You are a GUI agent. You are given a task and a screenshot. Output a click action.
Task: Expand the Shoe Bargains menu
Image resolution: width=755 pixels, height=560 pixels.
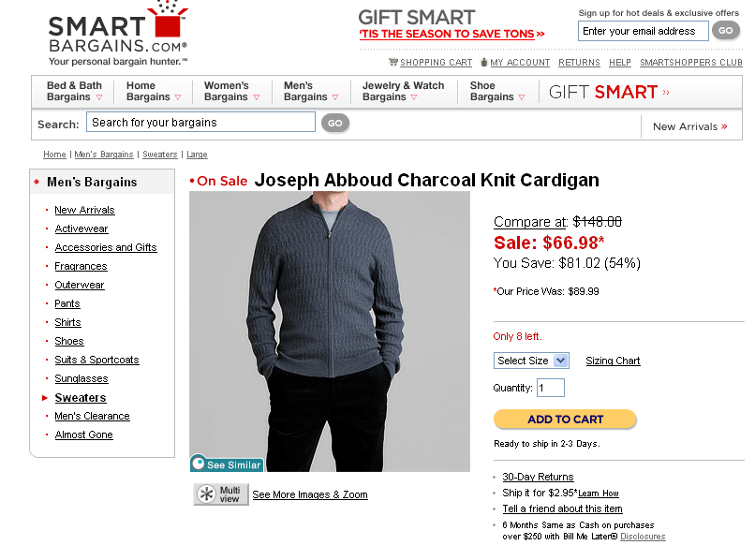click(497, 91)
